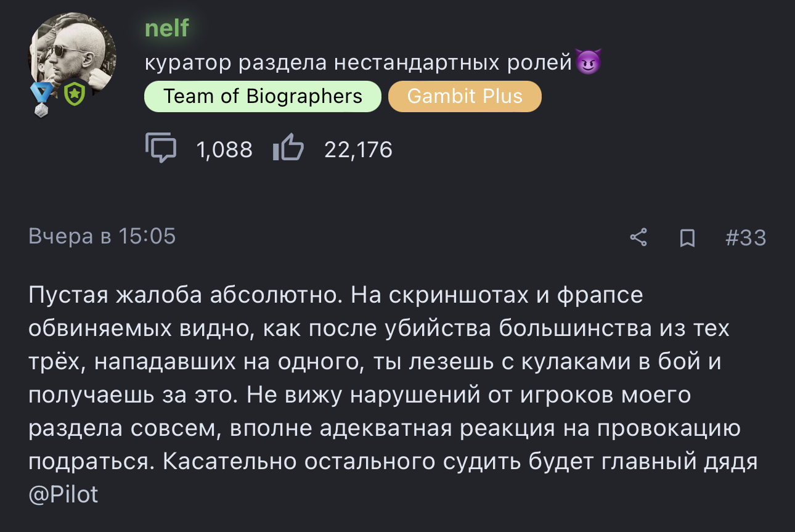
Task: Click the opening sentence 'Пустая жалоба абсолютно'
Action: 185,295
